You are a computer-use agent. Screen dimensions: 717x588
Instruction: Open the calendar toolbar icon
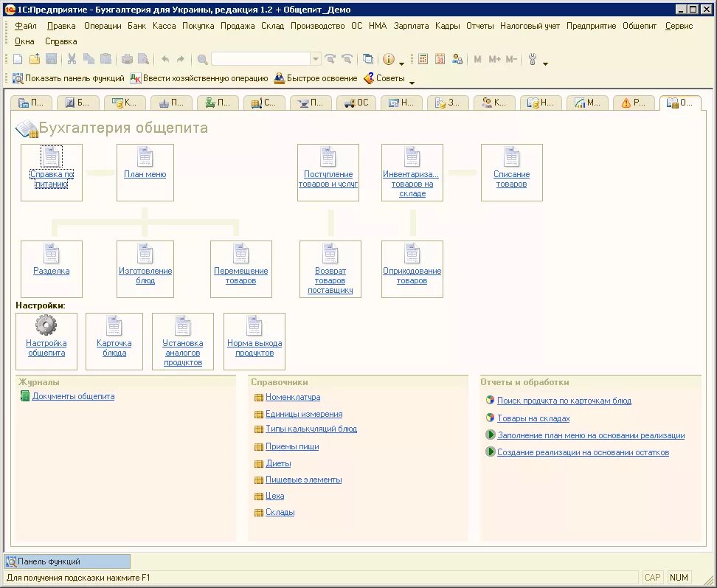440,59
